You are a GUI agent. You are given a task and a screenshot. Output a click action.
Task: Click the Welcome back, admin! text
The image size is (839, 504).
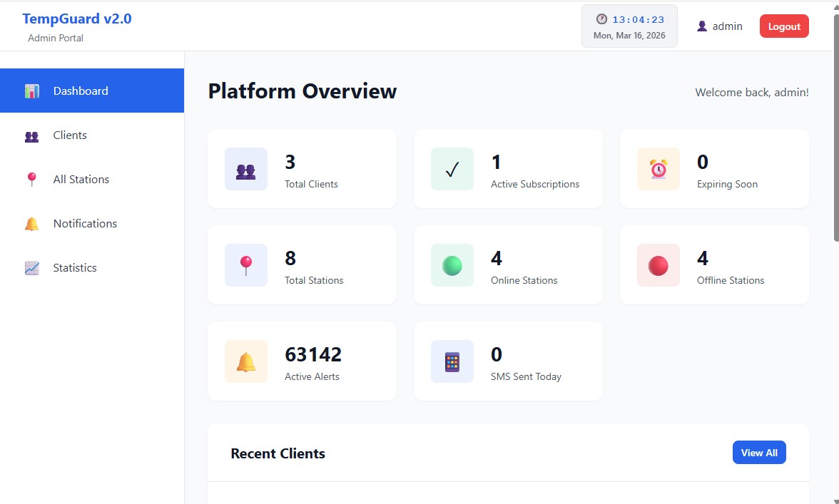click(752, 93)
